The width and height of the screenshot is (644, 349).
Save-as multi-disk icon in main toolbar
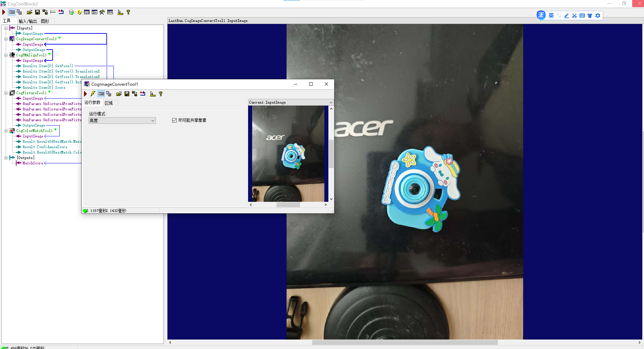(45, 12)
